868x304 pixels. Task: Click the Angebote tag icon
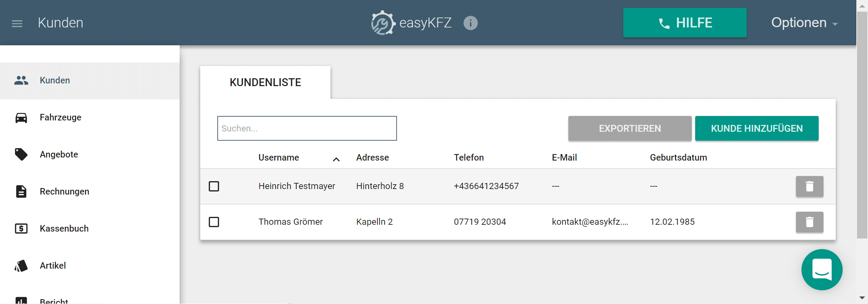pyautogui.click(x=21, y=154)
